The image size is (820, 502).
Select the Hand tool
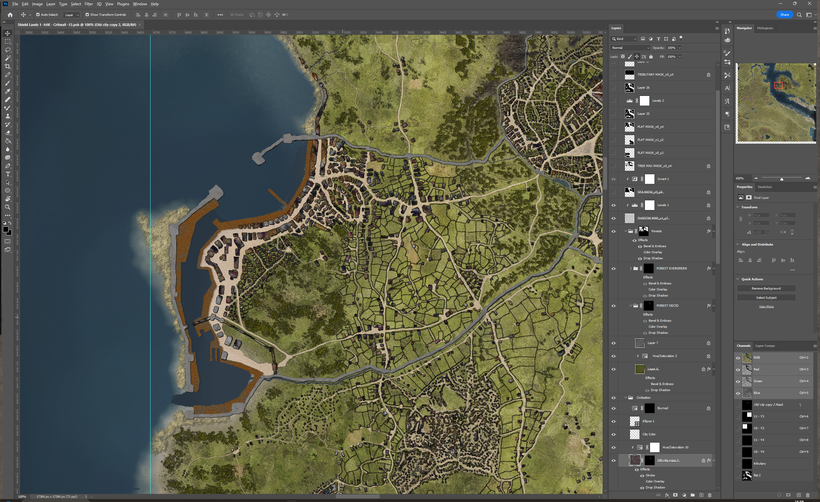(7, 199)
